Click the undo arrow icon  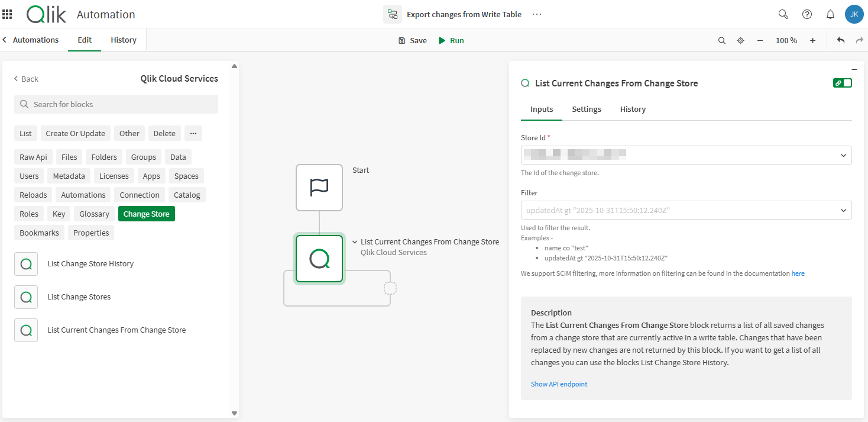840,40
